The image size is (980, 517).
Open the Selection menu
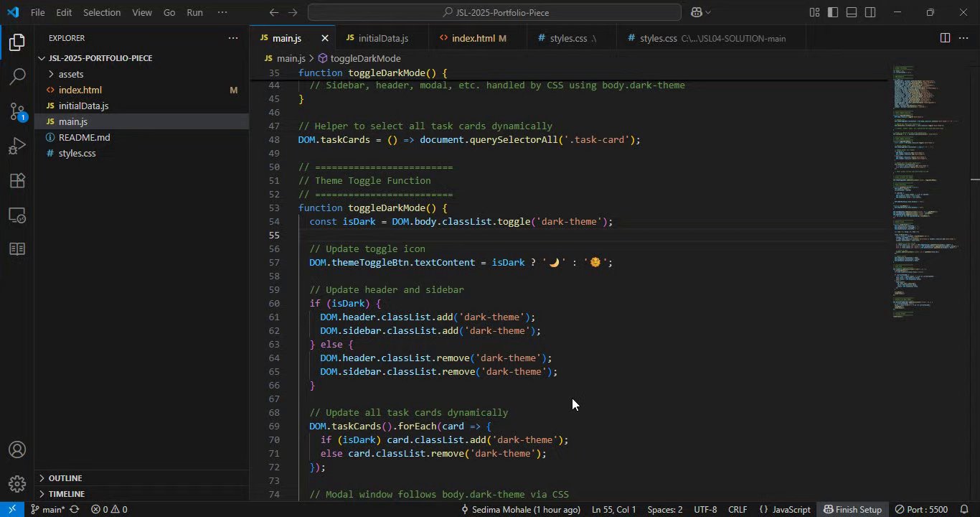pos(102,12)
